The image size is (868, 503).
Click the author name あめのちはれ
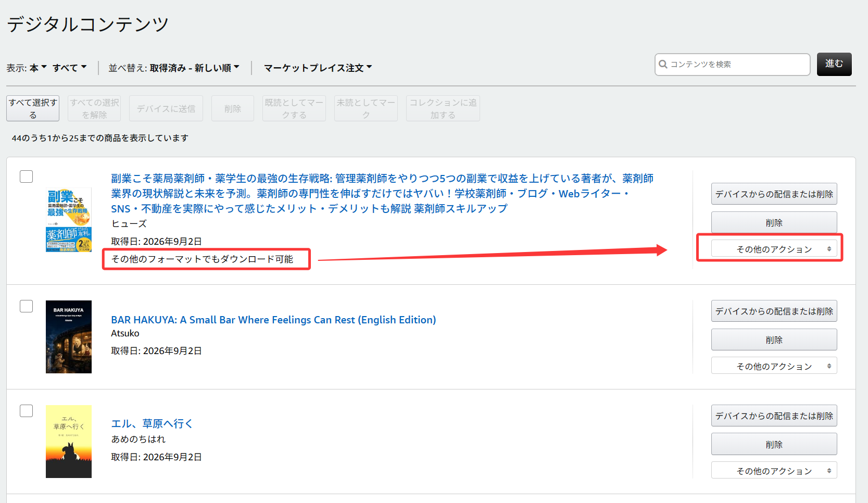pyautogui.click(x=139, y=439)
